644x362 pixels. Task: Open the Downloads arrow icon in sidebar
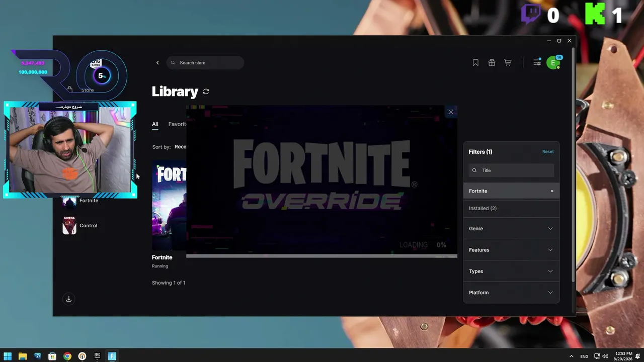69,299
